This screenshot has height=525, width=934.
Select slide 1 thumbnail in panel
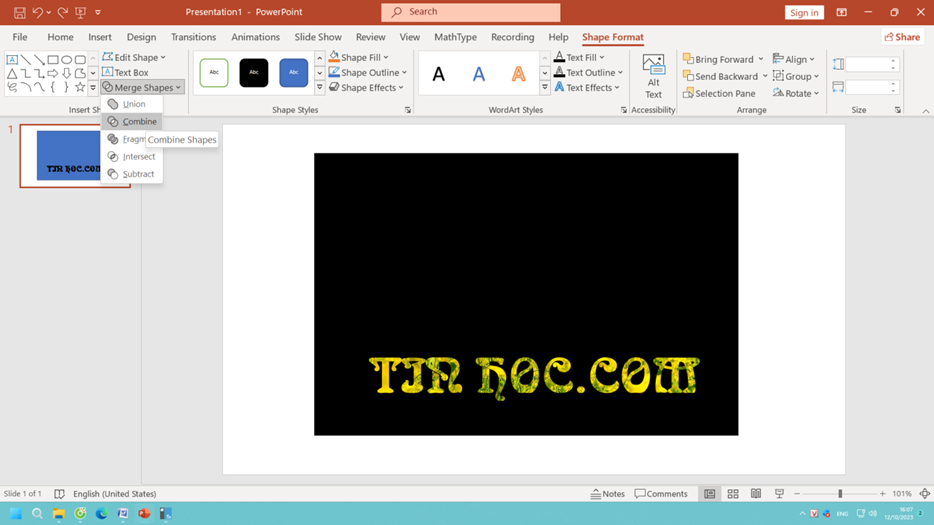[x=74, y=156]
